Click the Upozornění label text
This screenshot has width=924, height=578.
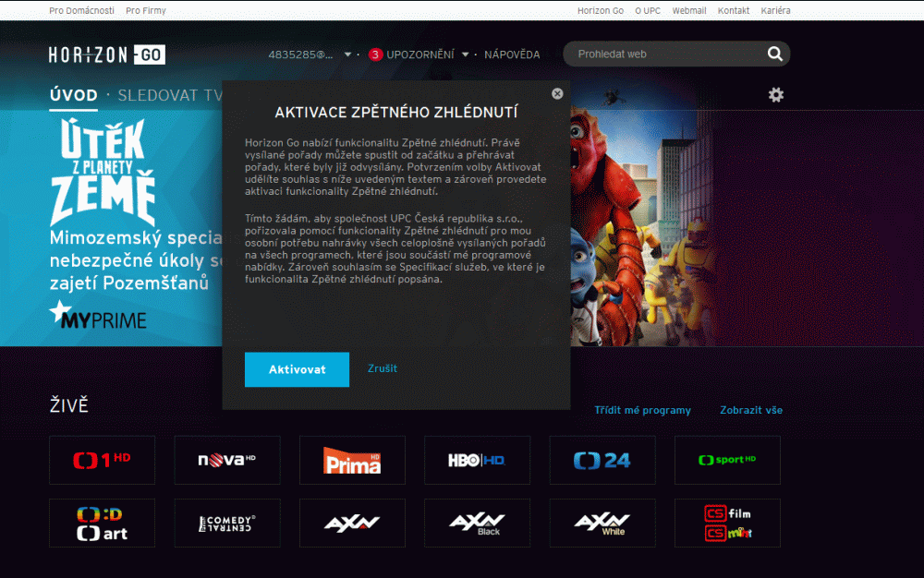coord(420,54)
